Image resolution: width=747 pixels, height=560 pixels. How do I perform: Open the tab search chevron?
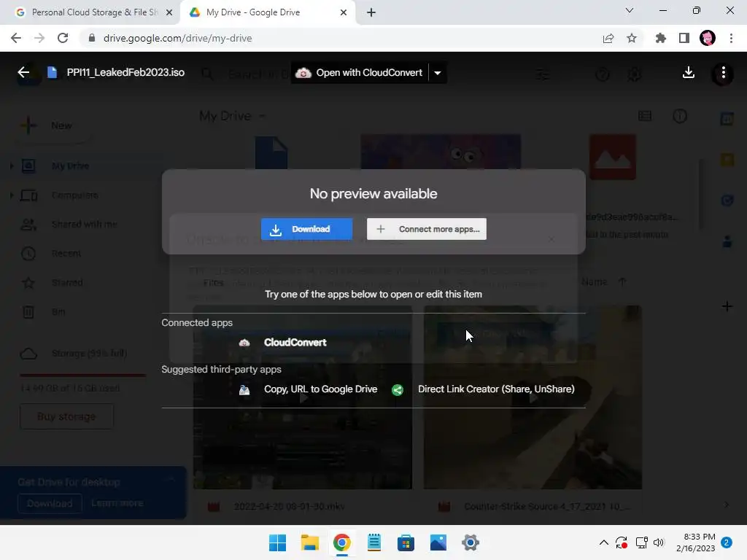[629, 10]
